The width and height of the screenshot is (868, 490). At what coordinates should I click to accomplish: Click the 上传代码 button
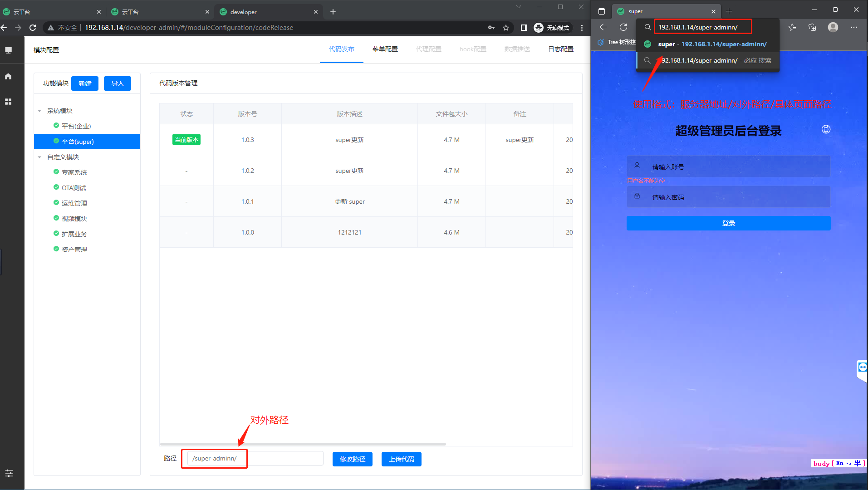(x=401, y=459)
